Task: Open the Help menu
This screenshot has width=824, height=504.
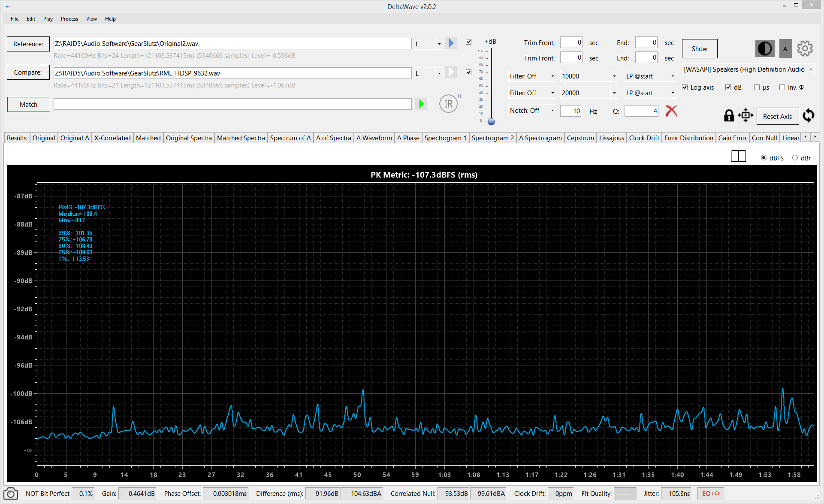Action: point(110,19)
